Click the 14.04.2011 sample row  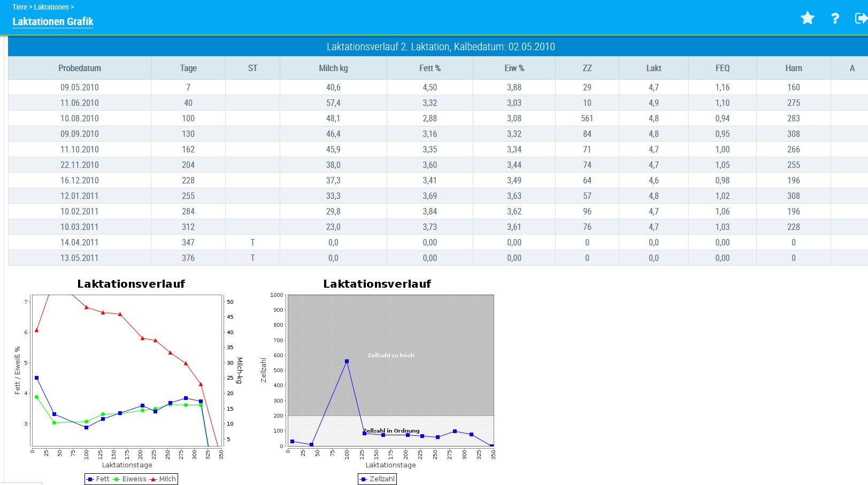(x=80, y=242)
